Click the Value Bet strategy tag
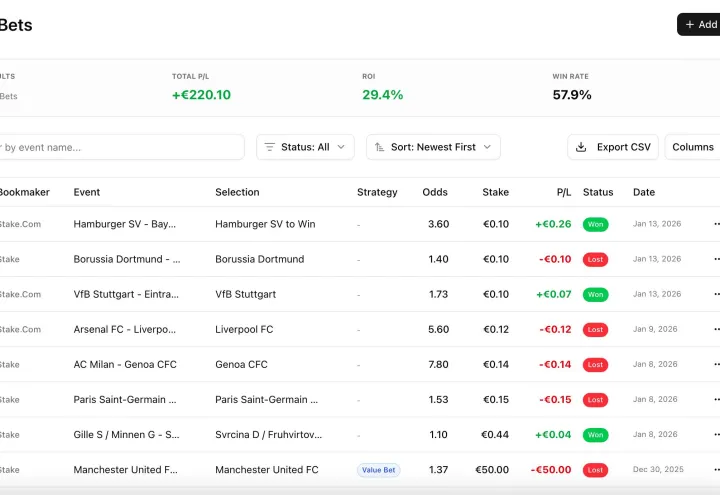Image resolution: width=720 pixels, height=495 pixels. click(378, 470)
